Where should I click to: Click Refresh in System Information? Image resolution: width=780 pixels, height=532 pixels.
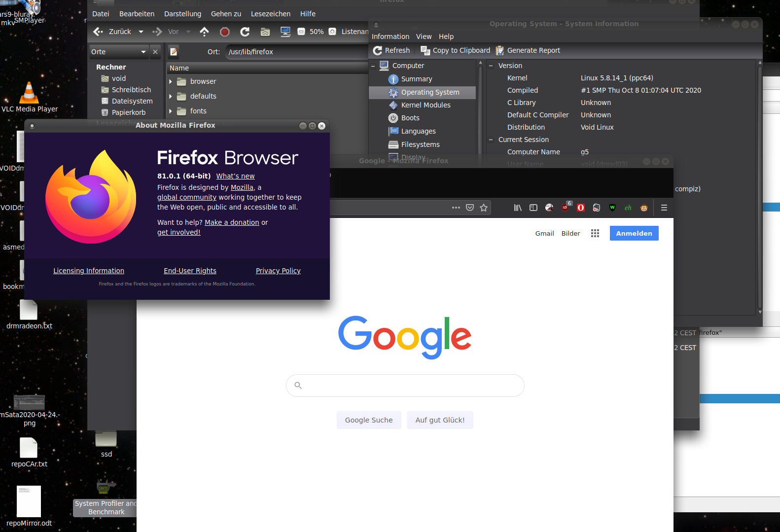pos(391,50)
